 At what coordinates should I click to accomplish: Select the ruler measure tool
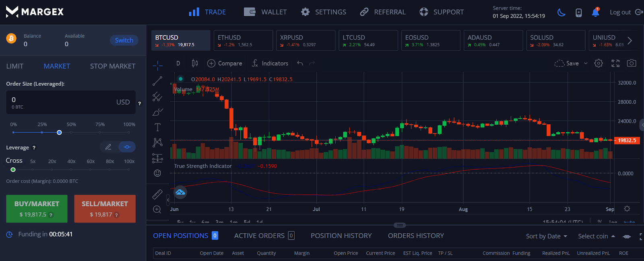click(157, 194)
